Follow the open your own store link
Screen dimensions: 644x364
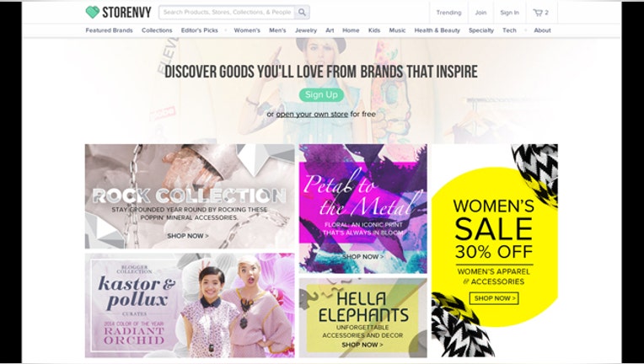[312, 114]
